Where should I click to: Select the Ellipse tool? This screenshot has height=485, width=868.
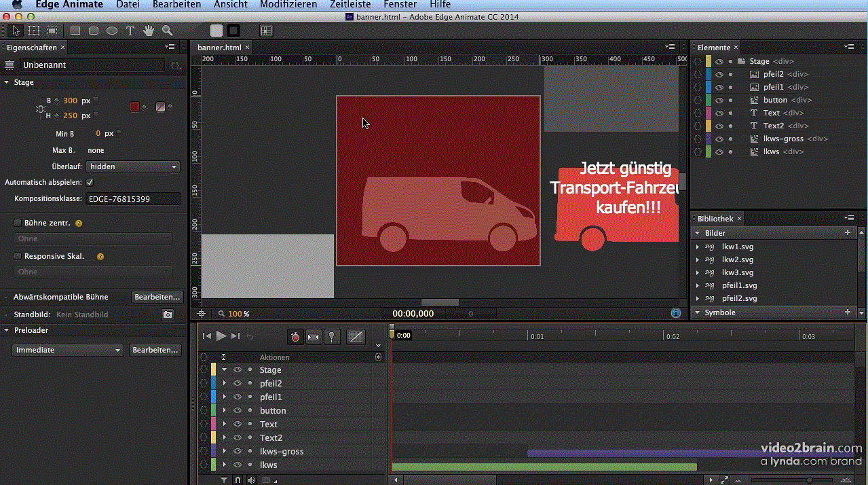pyautogui.click(x=112, y=31)
